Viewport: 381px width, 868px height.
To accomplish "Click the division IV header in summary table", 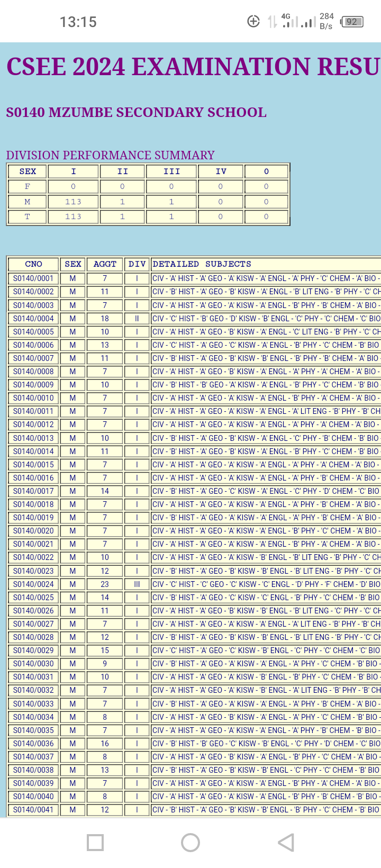I will coord(221,171).
